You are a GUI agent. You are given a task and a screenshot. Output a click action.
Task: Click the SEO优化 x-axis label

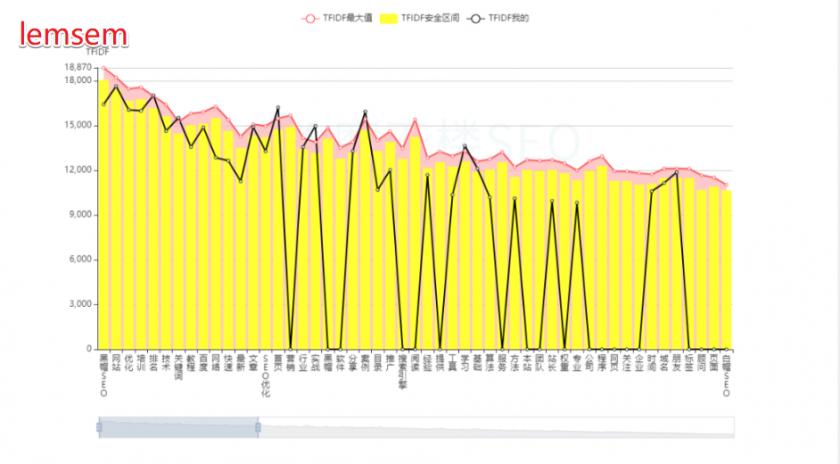pyautogui.click(x=265, y=376)
